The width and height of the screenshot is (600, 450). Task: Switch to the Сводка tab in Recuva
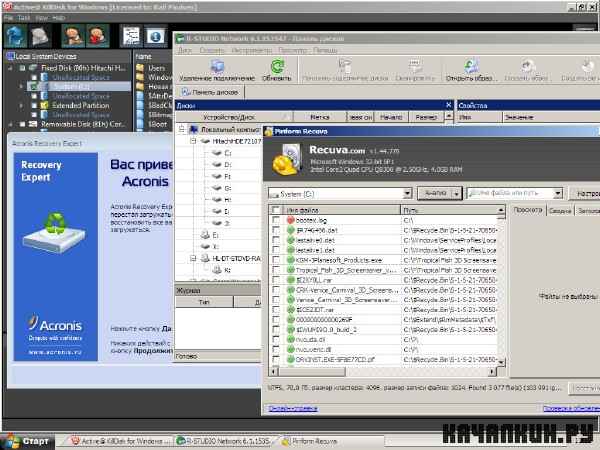click(560, 210)
